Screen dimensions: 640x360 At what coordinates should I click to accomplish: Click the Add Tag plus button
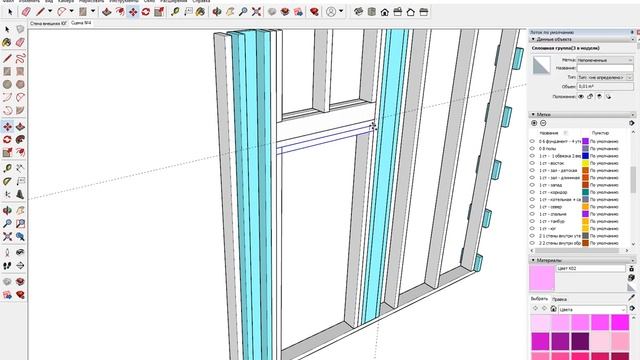(534, 123)
